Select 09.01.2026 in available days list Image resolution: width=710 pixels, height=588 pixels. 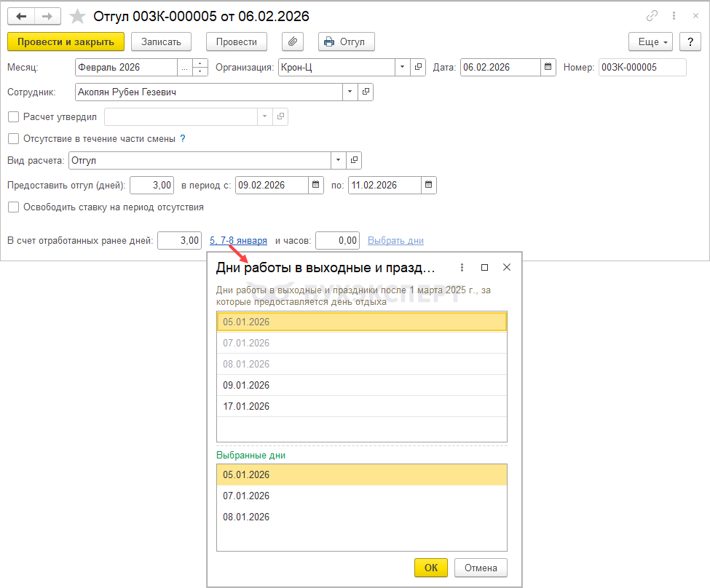246,386
